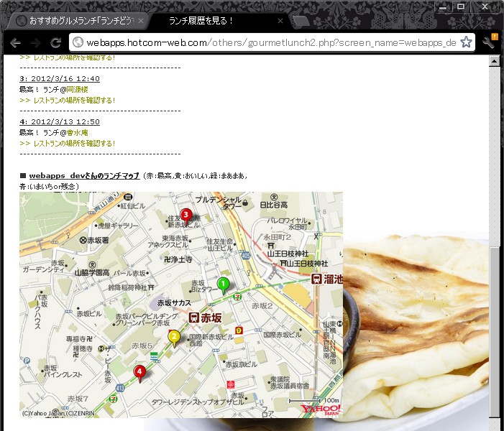Screen dimensions: 504x431
Task: Click yellow map marker number 2
Action: pyautogui.click(x=173, y=336)
